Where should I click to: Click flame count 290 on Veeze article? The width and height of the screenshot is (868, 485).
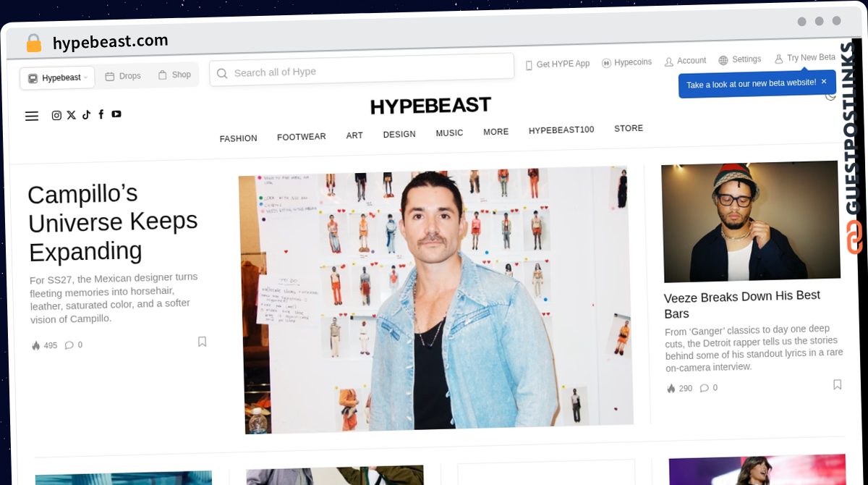point(679,388)
